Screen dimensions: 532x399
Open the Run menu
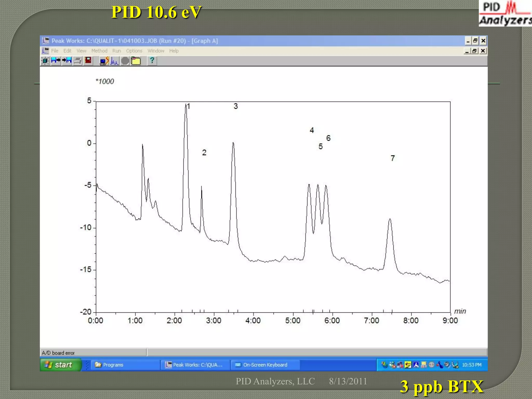click(x=117, y=51)
